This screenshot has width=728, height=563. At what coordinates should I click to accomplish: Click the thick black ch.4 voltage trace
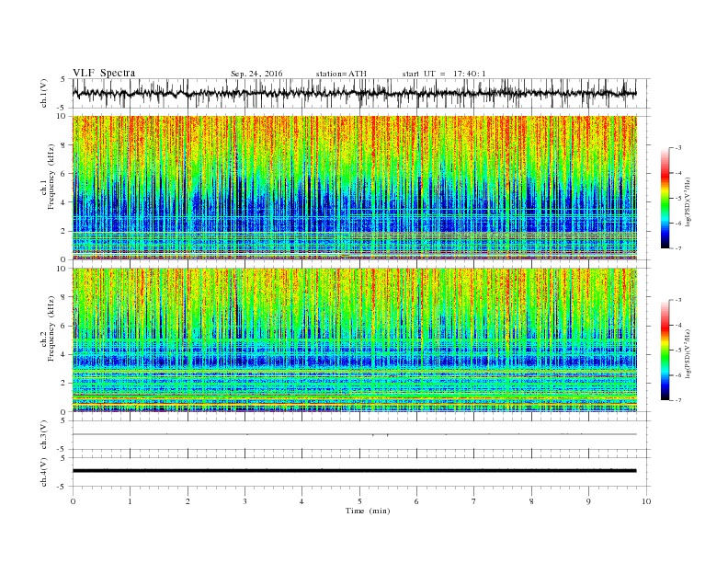354,471
